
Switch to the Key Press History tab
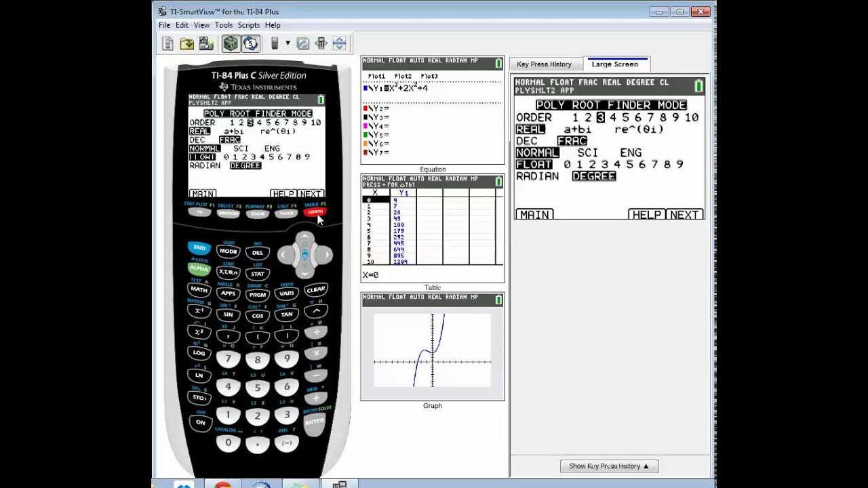click(x=544, y=64)
